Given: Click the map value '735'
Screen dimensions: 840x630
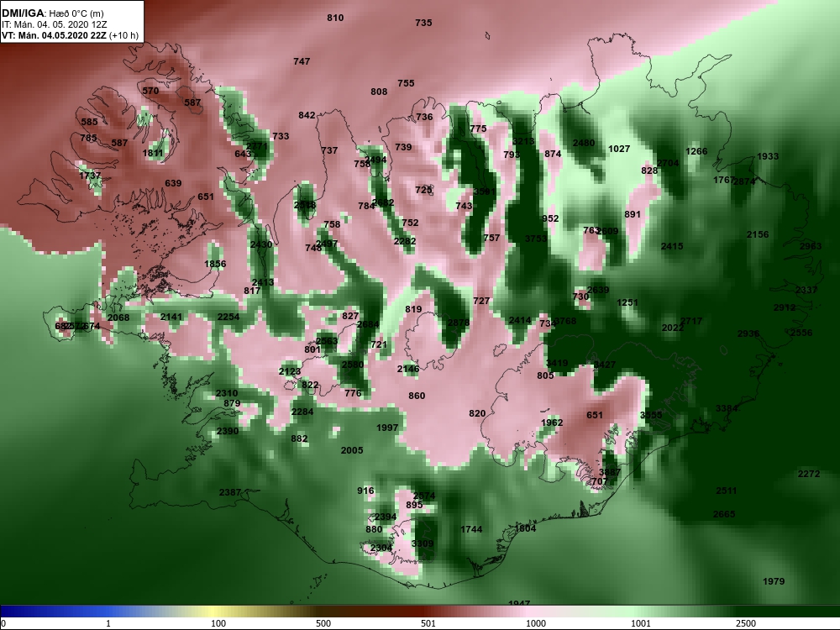Looking at the screenshot, I should click(x=423, y=23).
